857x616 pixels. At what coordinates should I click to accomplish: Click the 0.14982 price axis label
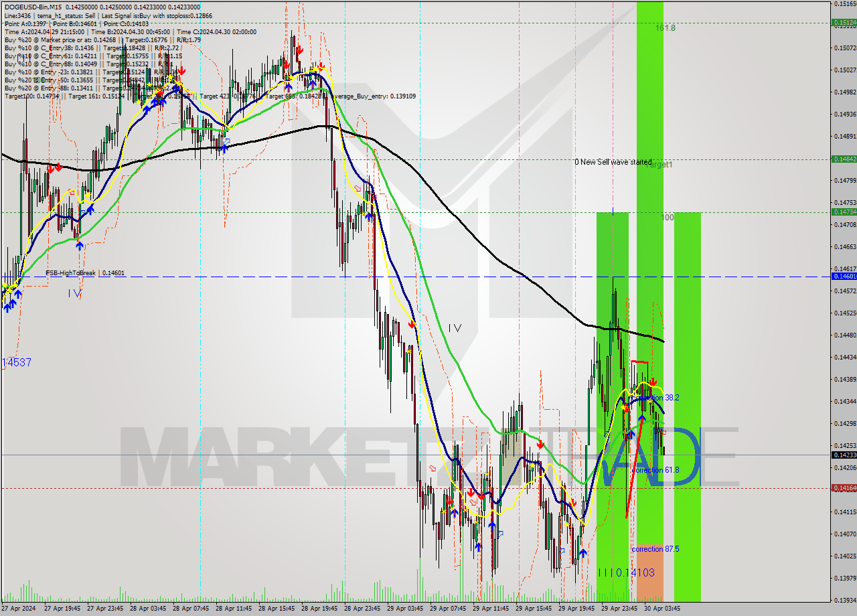click(x=845, y=92)
